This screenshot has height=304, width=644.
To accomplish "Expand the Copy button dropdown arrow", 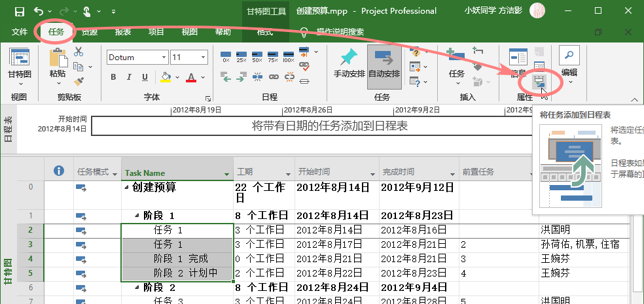I will click(90, 67).
